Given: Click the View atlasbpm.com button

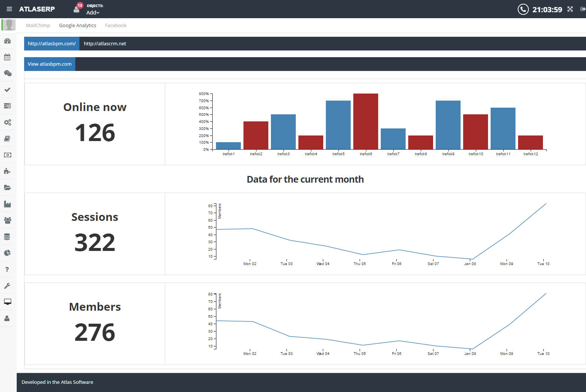Looking at the screenshot, I should point(50,64).
